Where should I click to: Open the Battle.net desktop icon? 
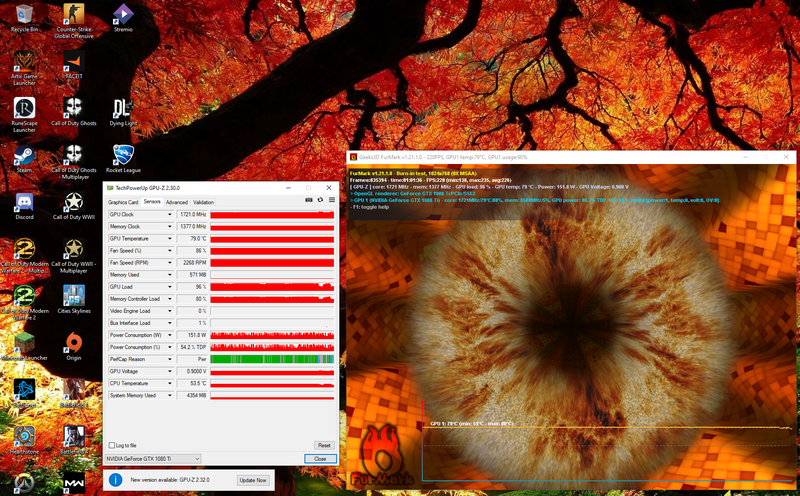pyautogui.click(x=24, y=393)
